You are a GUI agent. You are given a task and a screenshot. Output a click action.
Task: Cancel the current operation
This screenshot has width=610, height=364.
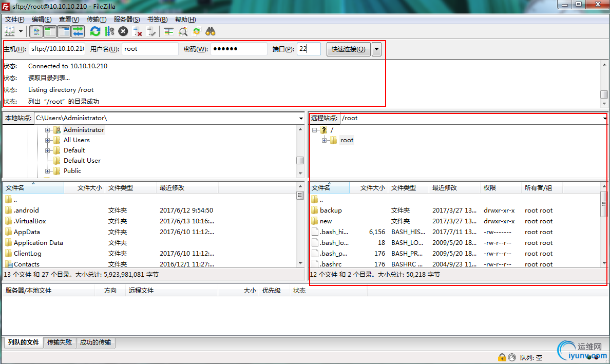123,31
